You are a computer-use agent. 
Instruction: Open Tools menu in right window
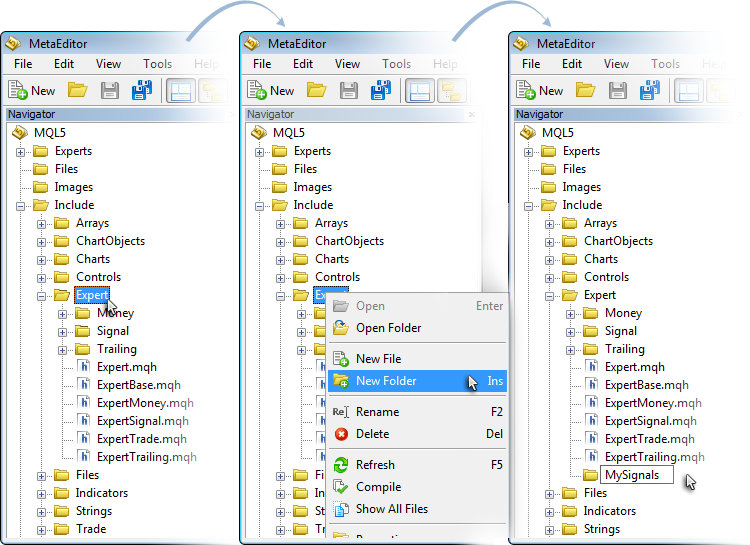[x=665, y=64]
